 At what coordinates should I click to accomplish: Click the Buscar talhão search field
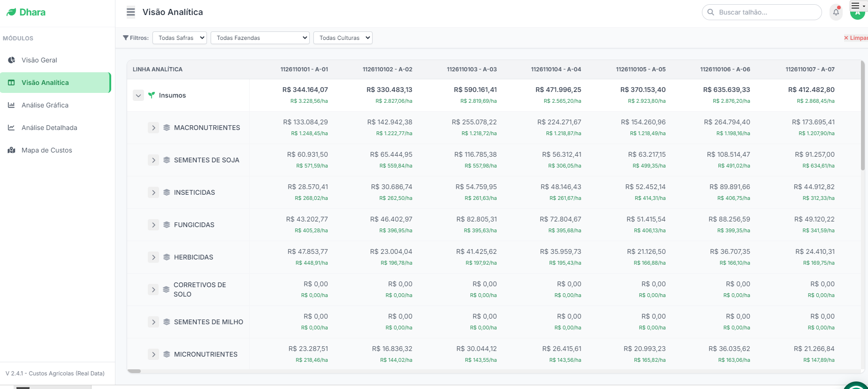click(762, 12)
